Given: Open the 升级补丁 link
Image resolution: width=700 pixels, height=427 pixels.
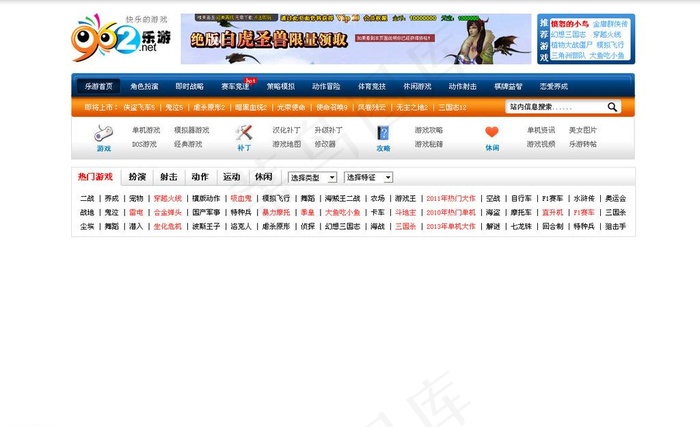Looking at the screenshot, I should pos(328,130).
